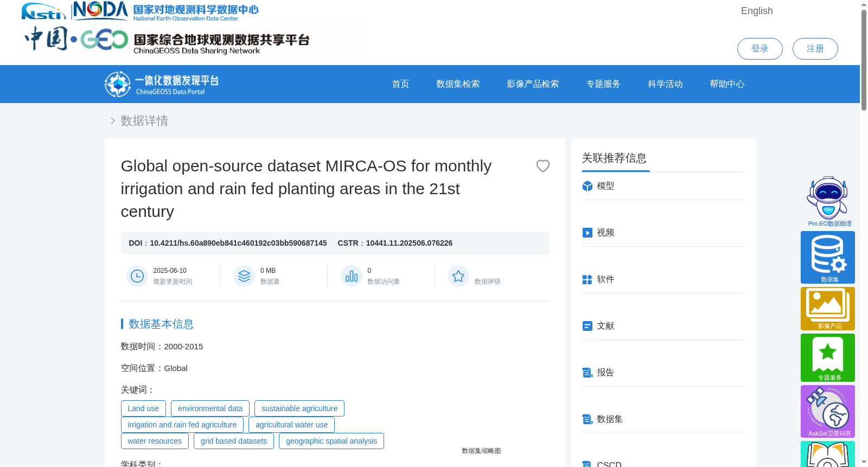This screenshot has height=467, width=868.
Task: Click the 数据详情 breadcrumb text
Action: click(x=144, y=120)
